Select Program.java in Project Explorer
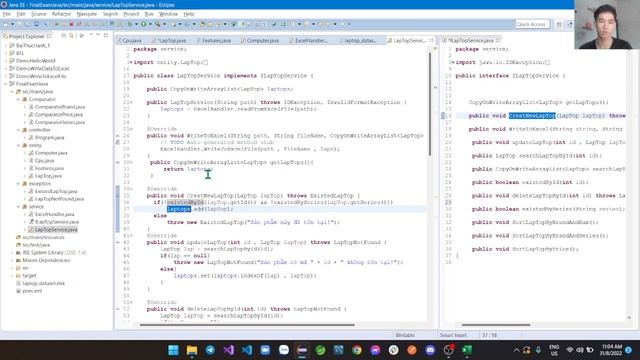Screen dimensions: 640x360 [49, 138]
